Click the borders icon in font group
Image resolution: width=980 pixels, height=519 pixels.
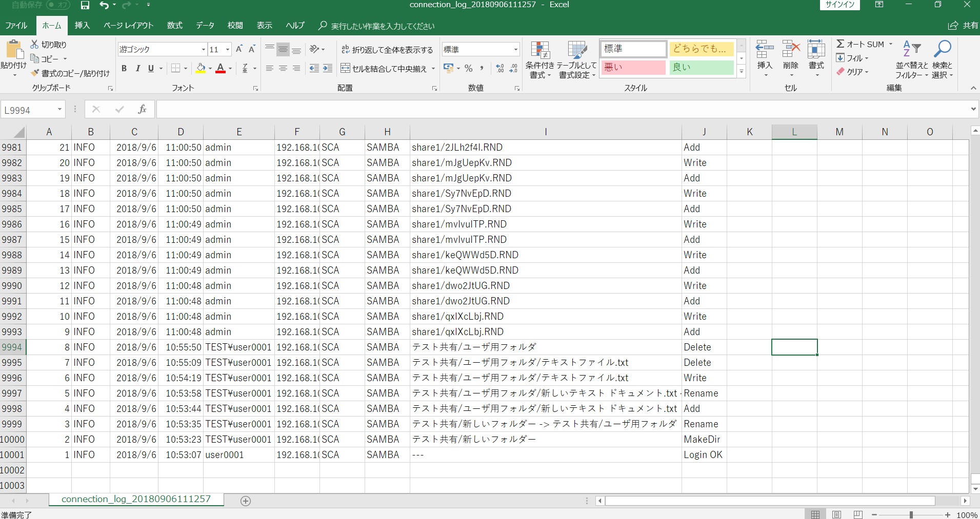click(176, 68)
